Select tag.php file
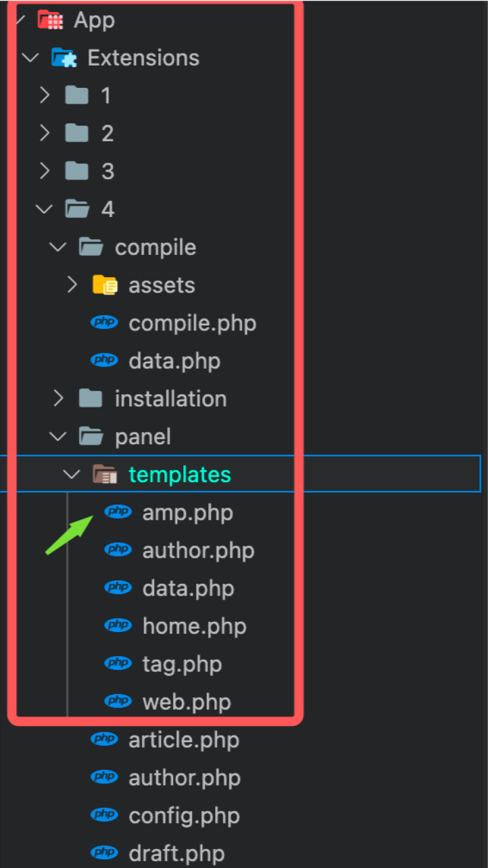The width and height of the screenshot is (488, 868). click(182, 664)
